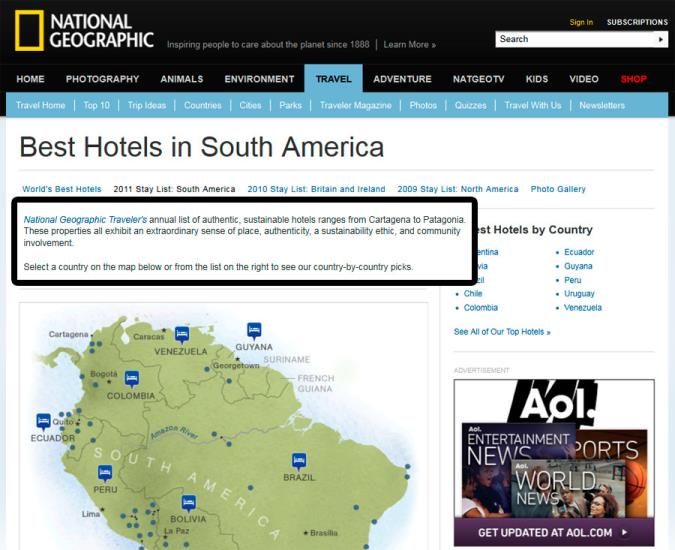The height and width of the screenshot is (550, 675).
Task: Open the Brazil hotel marker
Action: [298, 460]
